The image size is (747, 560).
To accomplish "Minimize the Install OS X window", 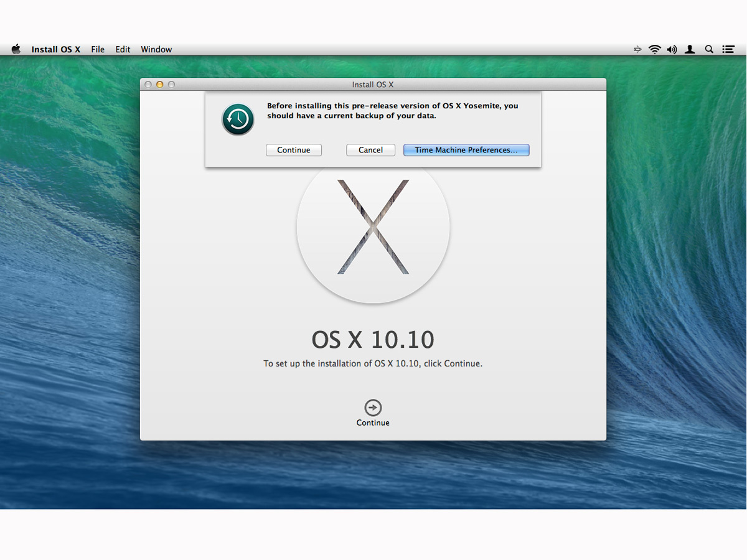I will pos(159,85).
